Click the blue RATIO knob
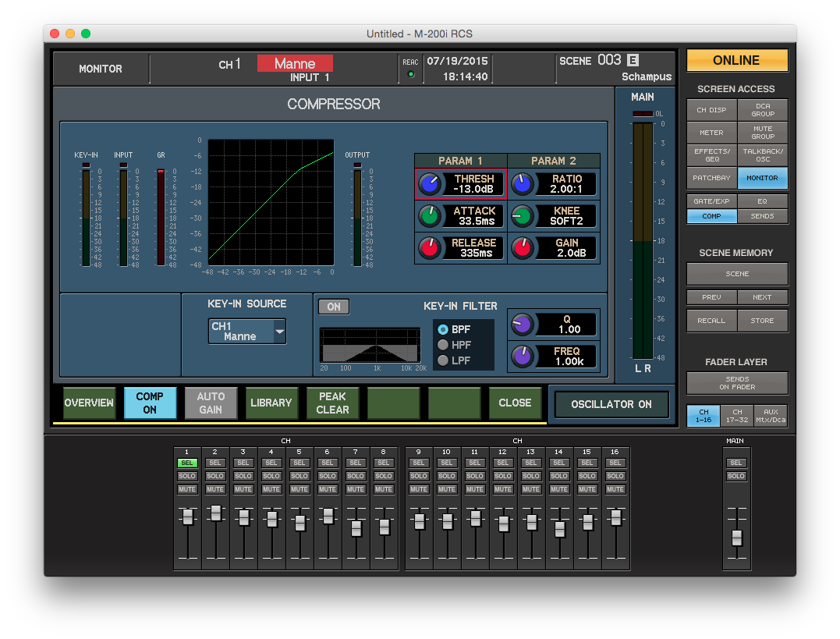840x639 pixels. coord(523,184)
